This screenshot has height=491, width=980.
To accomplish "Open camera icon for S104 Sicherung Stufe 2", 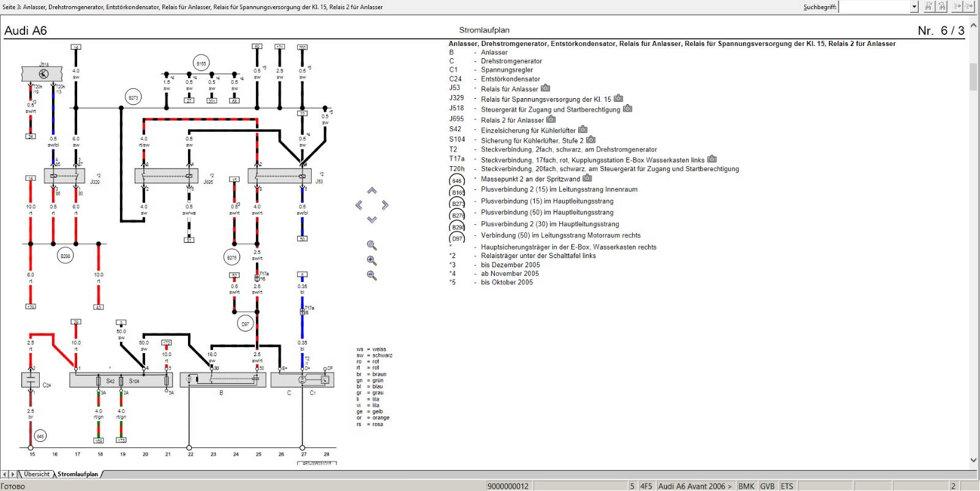I will pyautogui.click(x=590, y=140).
